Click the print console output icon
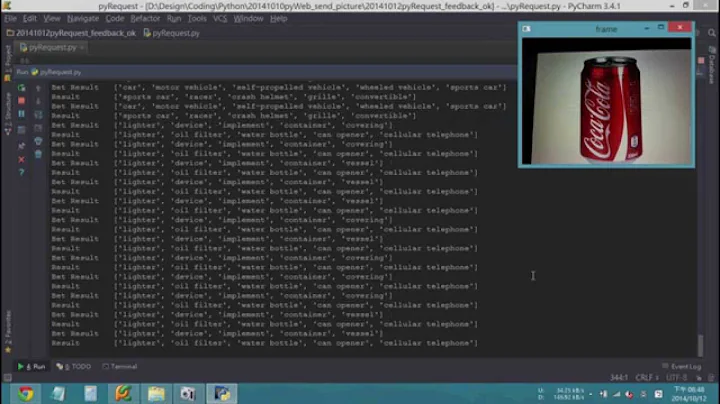 [38, 141]
